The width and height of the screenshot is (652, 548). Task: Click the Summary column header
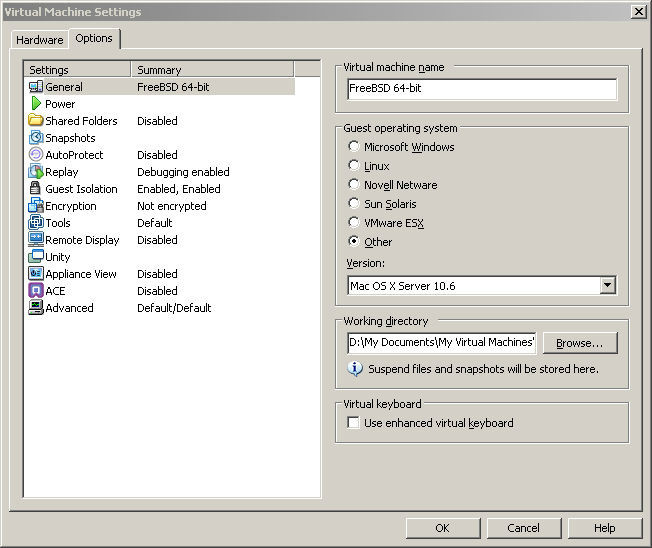click(212, 69)
